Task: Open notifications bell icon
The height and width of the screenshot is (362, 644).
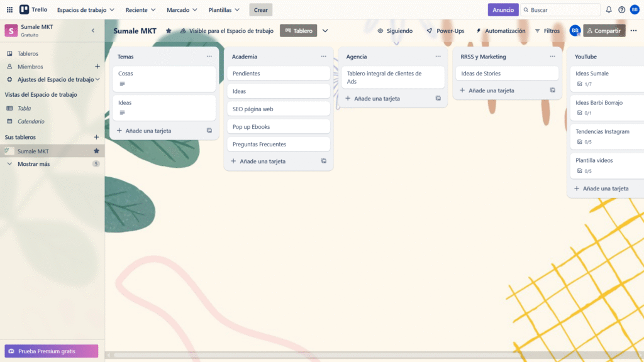Action: coord(609,9)
